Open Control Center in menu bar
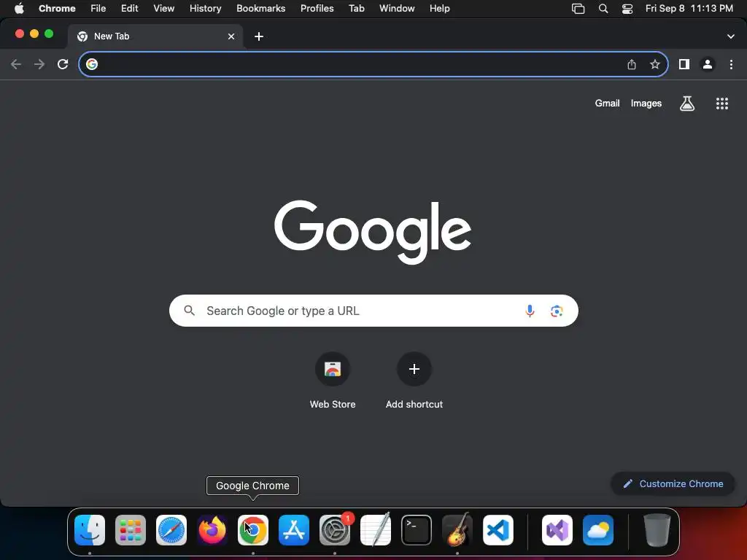 point(627,9)
